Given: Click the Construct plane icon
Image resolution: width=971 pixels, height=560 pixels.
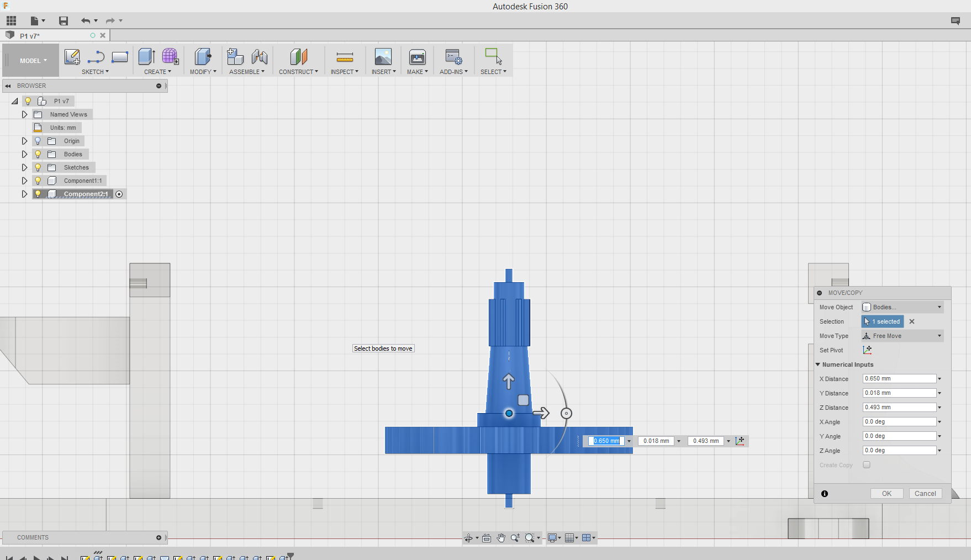Looking at the screenshot, I should [298, 56].
